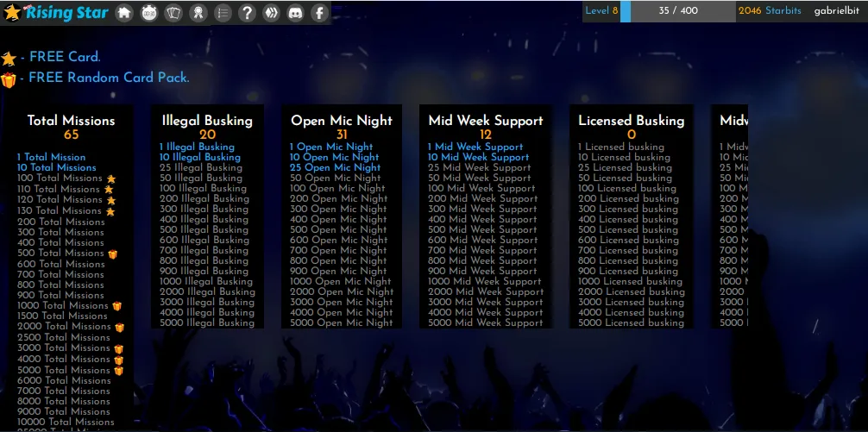Click the Illegal Busking column heading
This screenshot has height=432, width=868.
(x=207, y=121)
